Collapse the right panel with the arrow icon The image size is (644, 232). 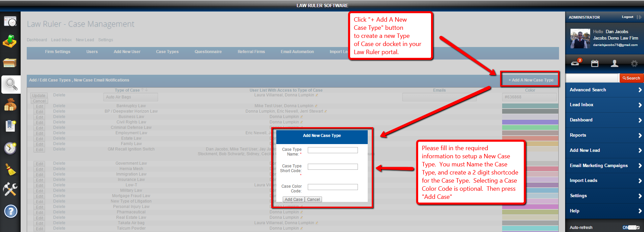[x=639, y=17]
